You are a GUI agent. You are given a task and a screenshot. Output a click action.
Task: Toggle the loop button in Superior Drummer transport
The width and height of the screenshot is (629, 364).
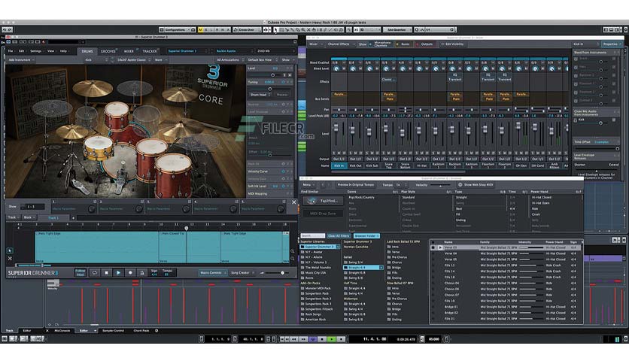click(95, 273)
